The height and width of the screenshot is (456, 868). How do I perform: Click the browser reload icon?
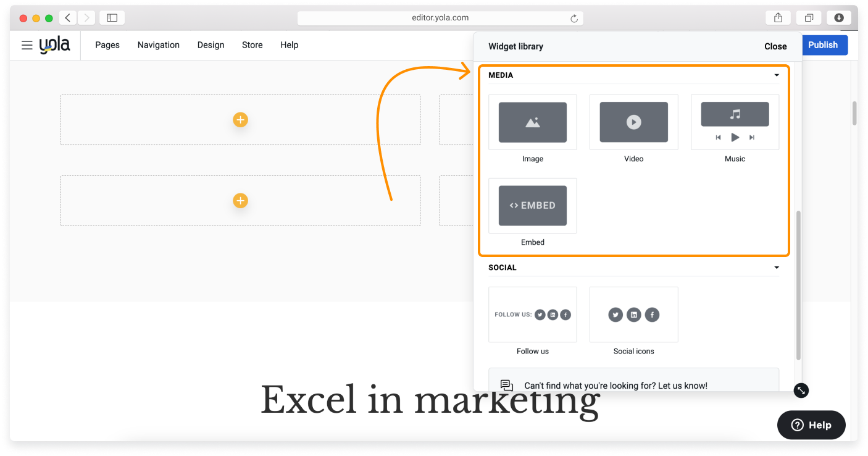click(x=574, y=19)
